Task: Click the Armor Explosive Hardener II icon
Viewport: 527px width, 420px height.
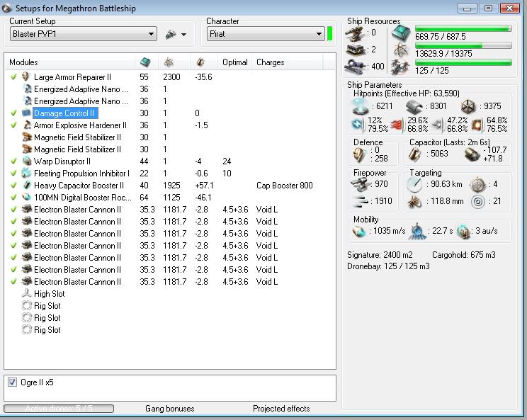Action: pos(27,125)
